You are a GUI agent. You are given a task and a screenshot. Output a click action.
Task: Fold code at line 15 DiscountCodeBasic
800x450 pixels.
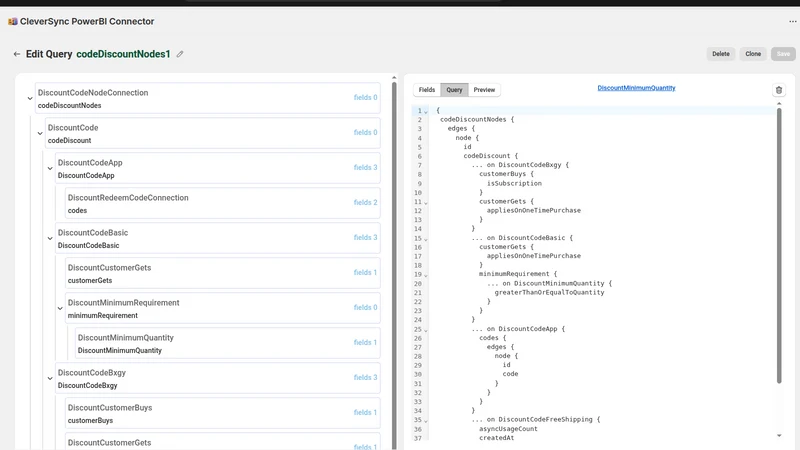coord(426,239)
